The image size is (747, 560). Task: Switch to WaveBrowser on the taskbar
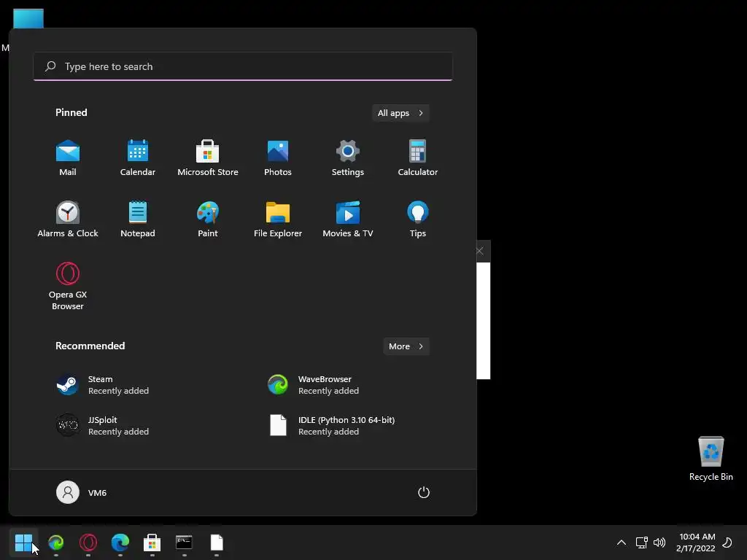tap(55, 542)
